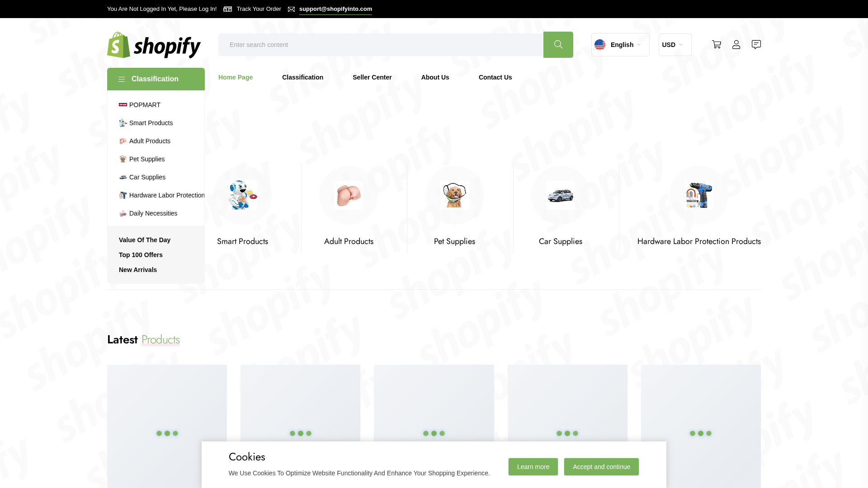
Task: Click the Hardware Labor Protection sidebar icon
Action: click(x=123, y=195)
